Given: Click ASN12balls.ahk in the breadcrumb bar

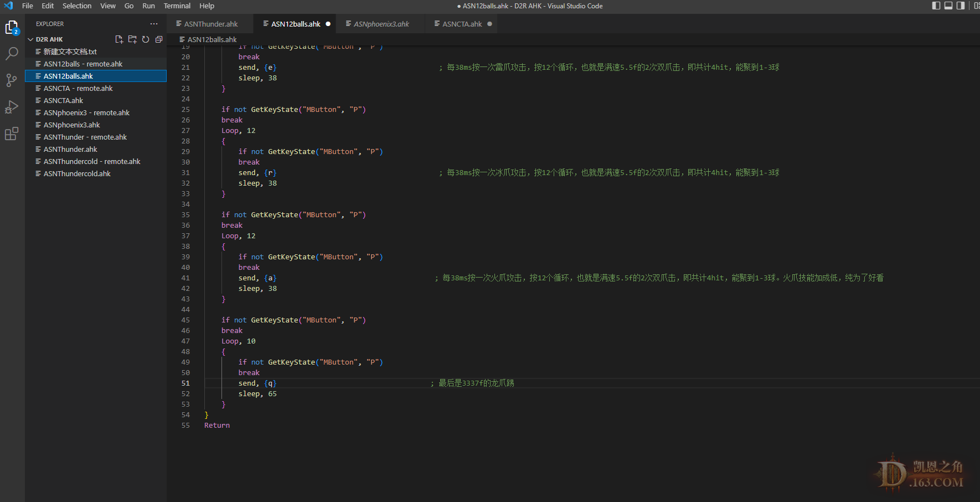Looking at the screenshot, I should point(212,39).
